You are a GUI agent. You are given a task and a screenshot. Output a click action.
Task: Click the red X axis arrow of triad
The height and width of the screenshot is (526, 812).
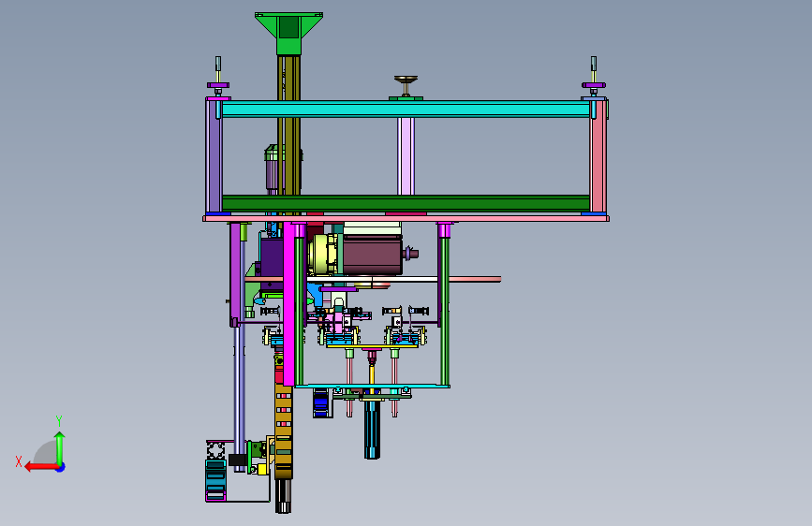click(x=40, y=467)
